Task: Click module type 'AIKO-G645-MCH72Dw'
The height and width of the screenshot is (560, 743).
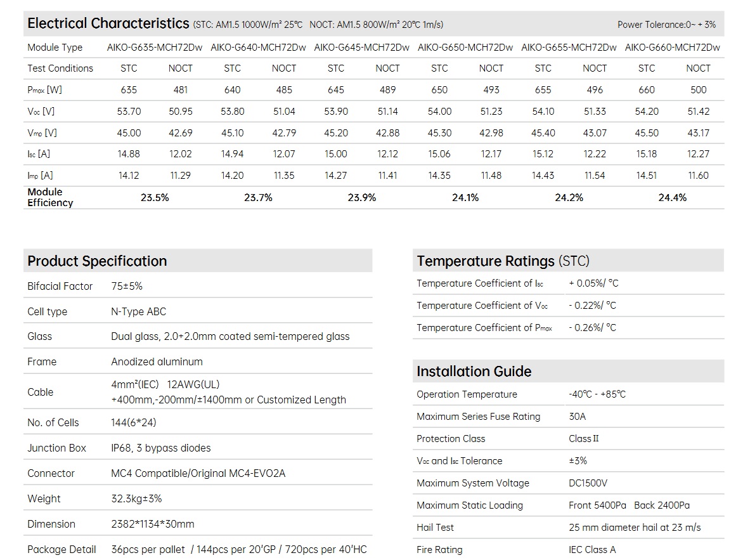Action: click(361, 48)
